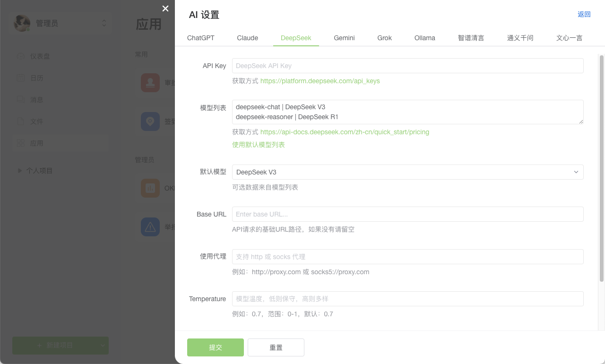Focus the 使用代理 proxy input
The image size is (605, 364).
coord(407,257)
